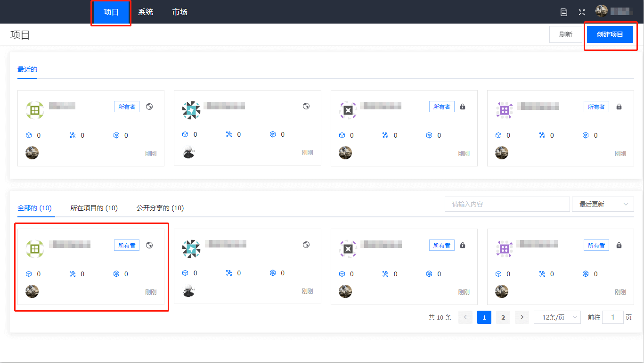
Task: Switch to the 系统 top navigation tab
Action: coord(146,12)
